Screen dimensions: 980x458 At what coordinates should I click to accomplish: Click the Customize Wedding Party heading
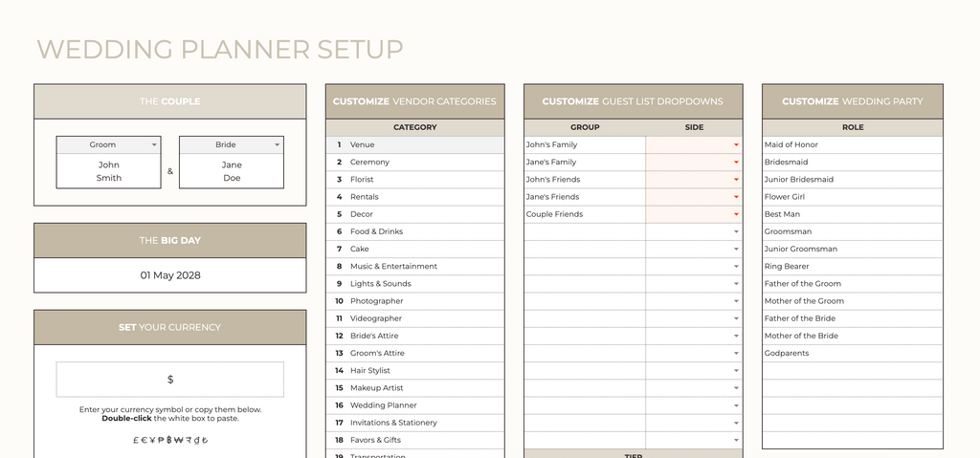tap(853, 101)
